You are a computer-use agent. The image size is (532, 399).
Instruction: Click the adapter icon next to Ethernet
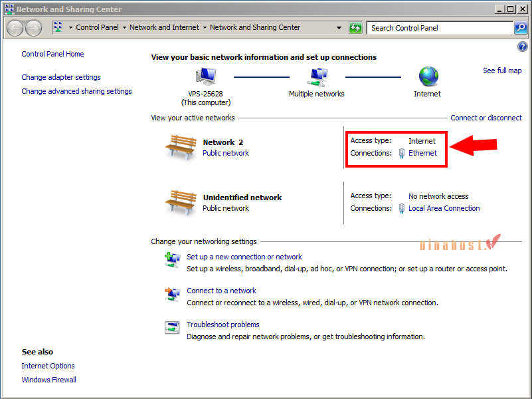401,153
